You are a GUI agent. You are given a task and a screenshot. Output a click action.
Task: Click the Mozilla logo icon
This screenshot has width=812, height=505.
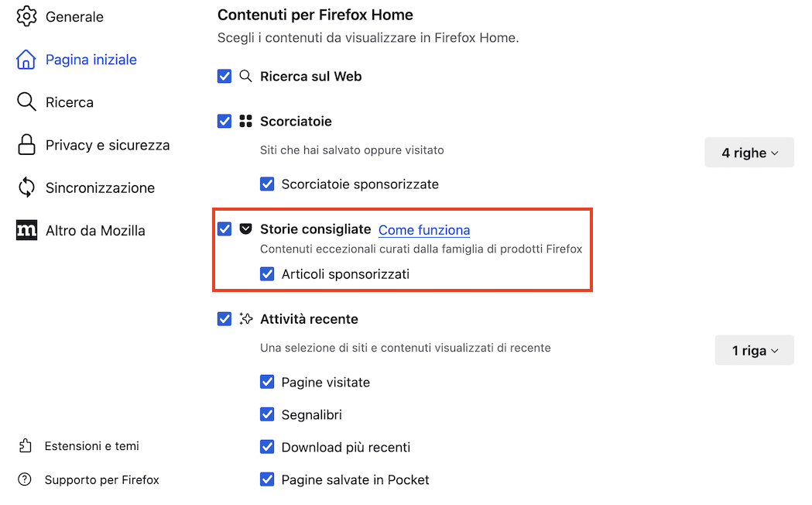(x=26, y=230)
